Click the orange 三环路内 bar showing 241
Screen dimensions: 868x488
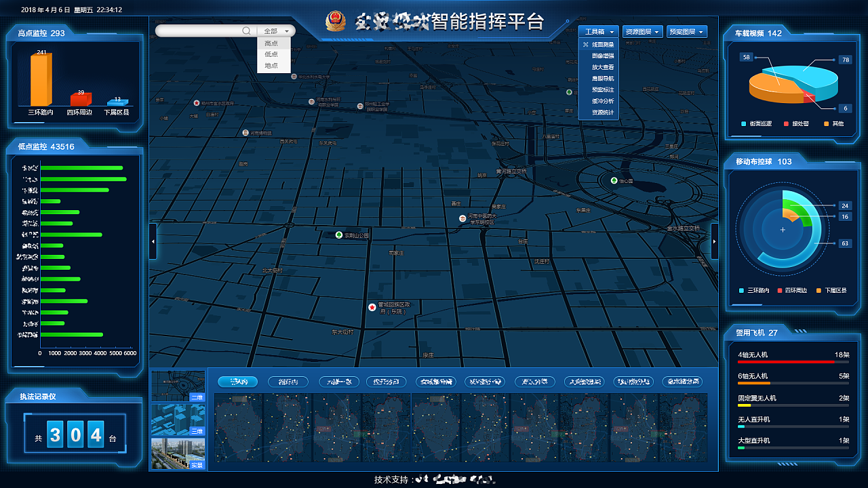pyautogui.click(x=41, y=79)
